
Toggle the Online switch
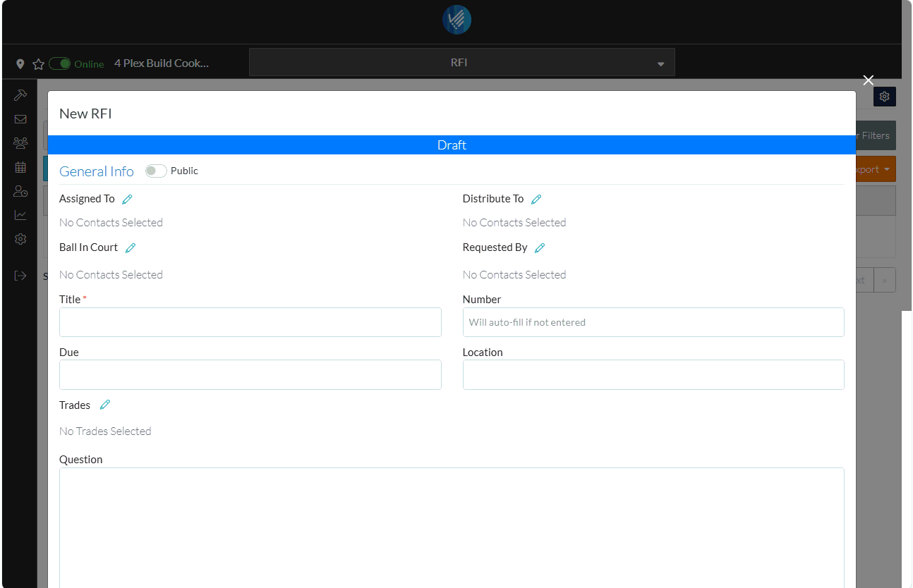click(x=60, y=63)
